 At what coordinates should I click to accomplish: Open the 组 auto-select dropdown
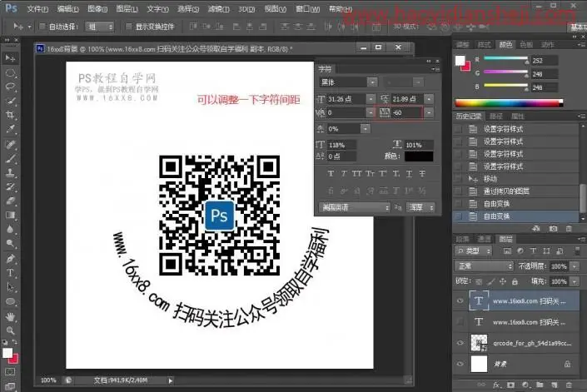point(100,27)
